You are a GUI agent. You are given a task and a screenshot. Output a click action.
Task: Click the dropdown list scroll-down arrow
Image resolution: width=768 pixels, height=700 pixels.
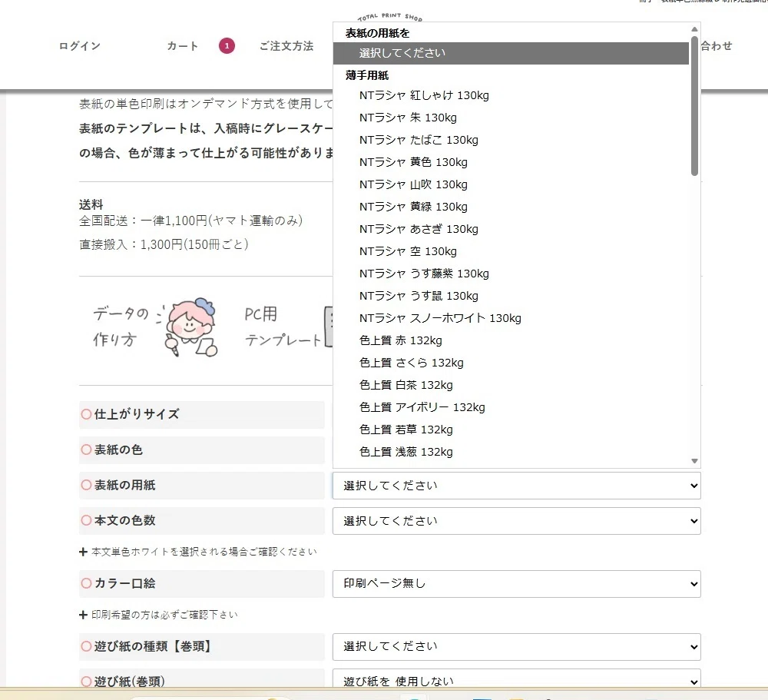click(694, 461)
